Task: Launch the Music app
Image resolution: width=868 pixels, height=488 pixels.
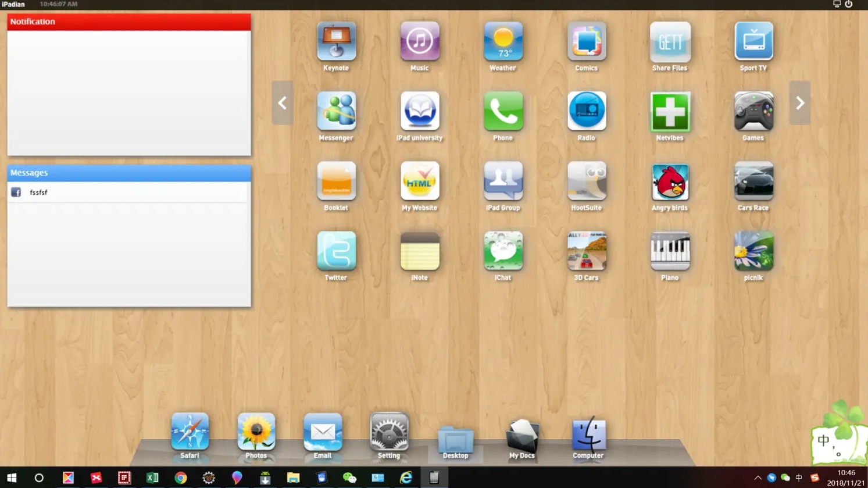Action: 420,41
